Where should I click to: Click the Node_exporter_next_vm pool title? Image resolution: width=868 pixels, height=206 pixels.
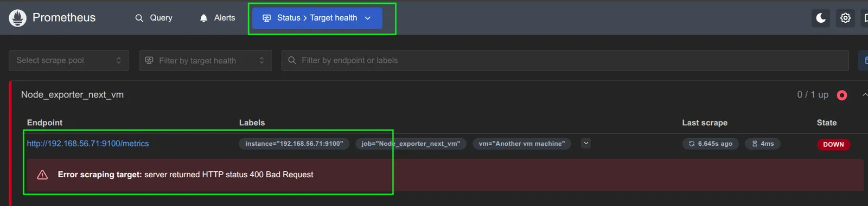click(x=72, y=94)
